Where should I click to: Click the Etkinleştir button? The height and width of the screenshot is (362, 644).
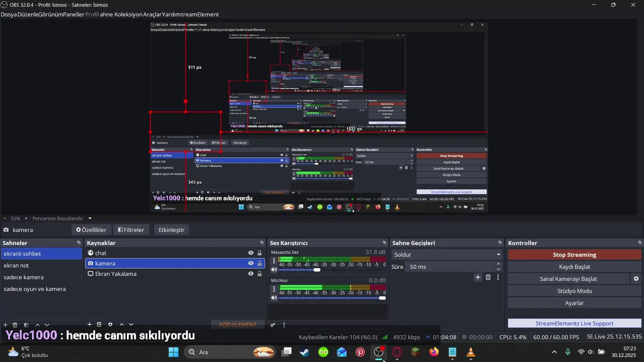click(171, 230)
